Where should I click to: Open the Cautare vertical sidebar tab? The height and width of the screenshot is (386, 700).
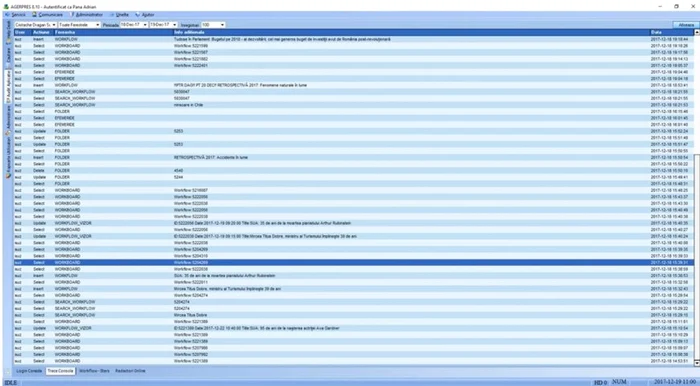click(8, 56)
